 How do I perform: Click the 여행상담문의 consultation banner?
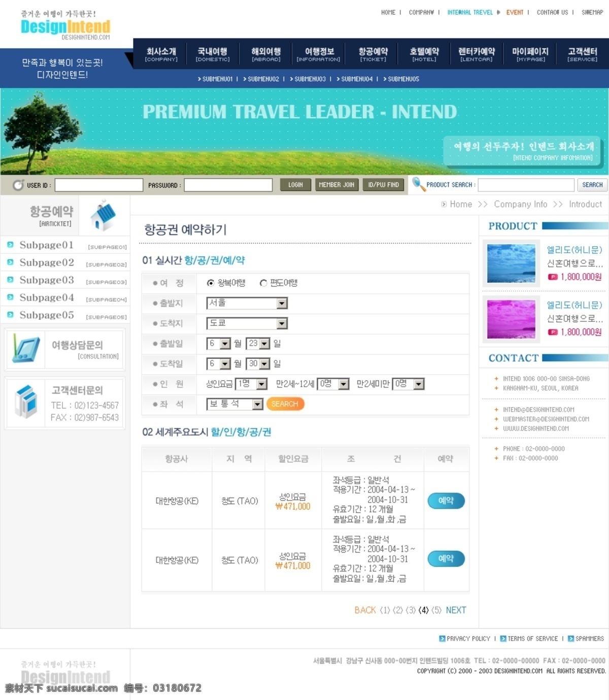coord(65,349)
